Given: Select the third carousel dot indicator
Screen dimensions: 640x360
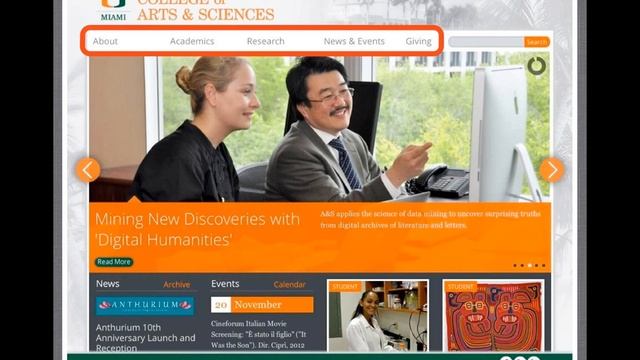Looking at the screenshot, I should click(529, 265).
